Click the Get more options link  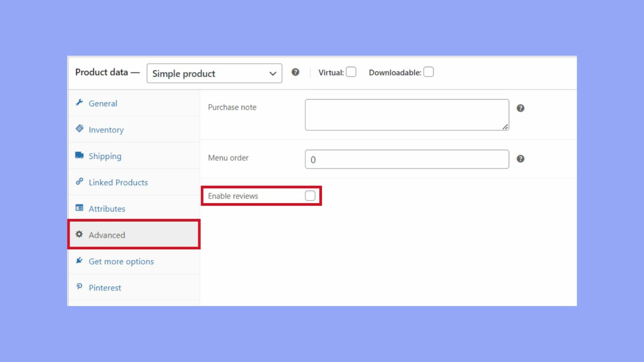(x=121, y=261)
